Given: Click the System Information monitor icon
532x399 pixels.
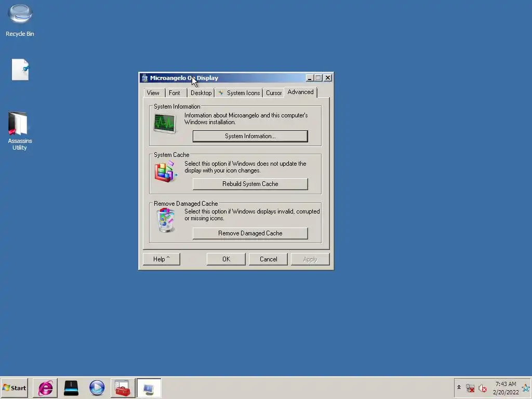Looking at the screenshot, I should (165, 124).
